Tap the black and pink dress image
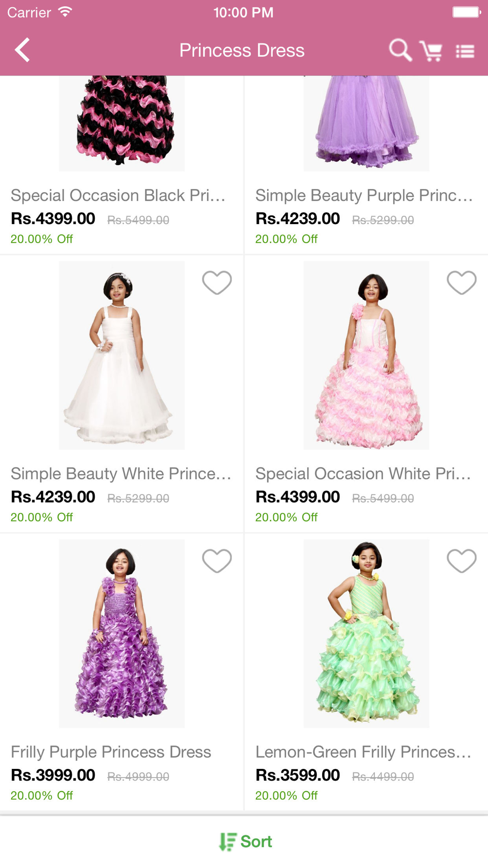Image resolution: width=488 pixels, height=868 pixels. [122, 123]
